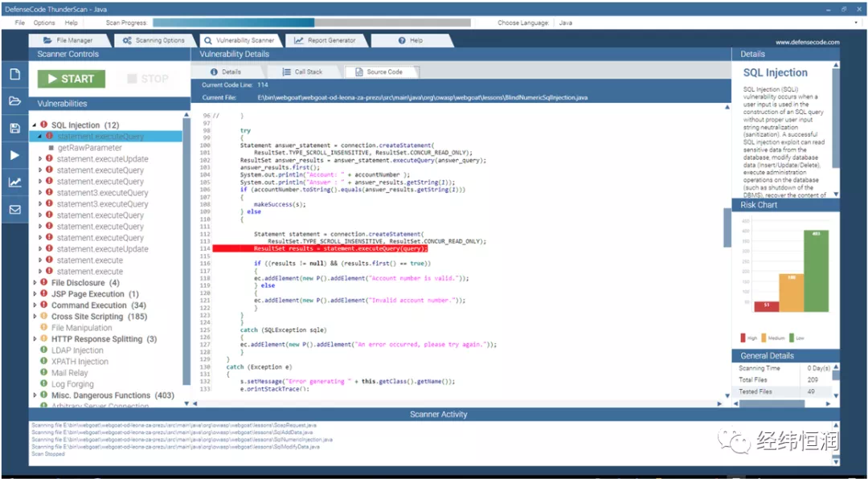Click the Scanning Time row
This screenshot has width=868, height=479.
[x=782, y=368]
